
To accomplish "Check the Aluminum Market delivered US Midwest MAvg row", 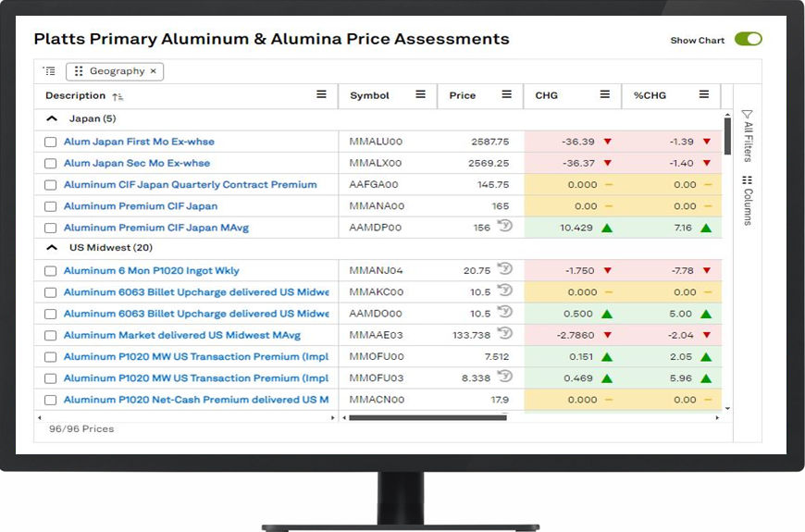I will click(50, 335).
